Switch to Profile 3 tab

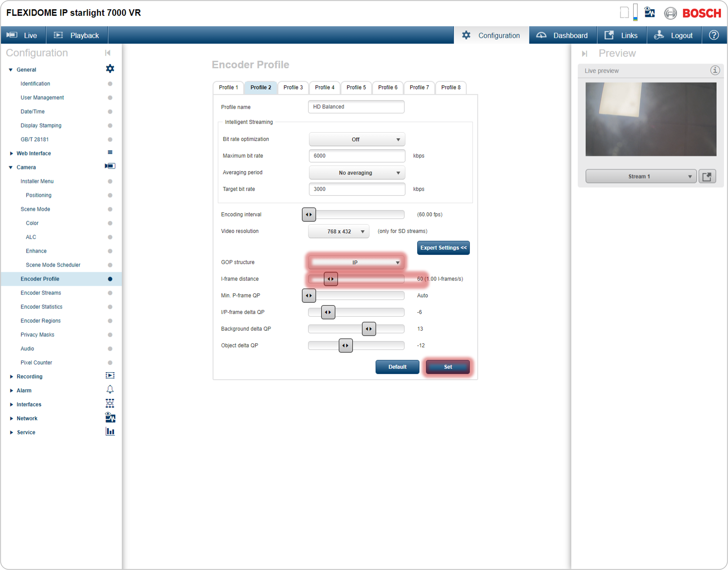tap(293, 87)
